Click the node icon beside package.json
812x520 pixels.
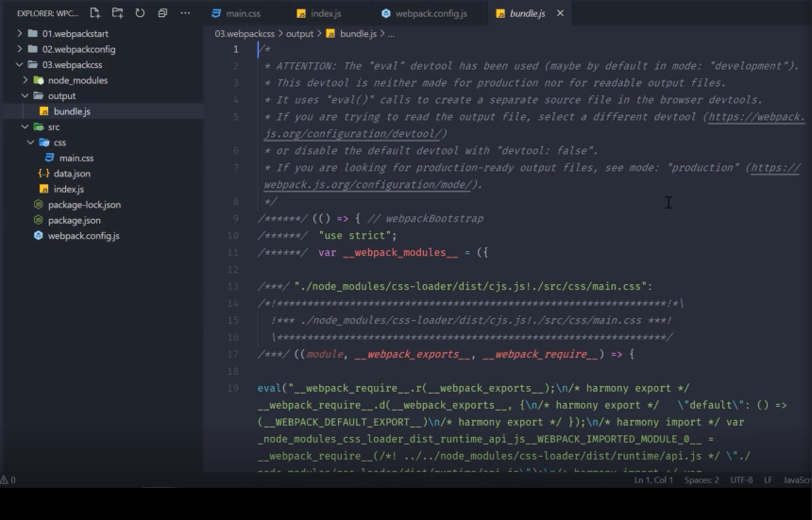point(39,220)
